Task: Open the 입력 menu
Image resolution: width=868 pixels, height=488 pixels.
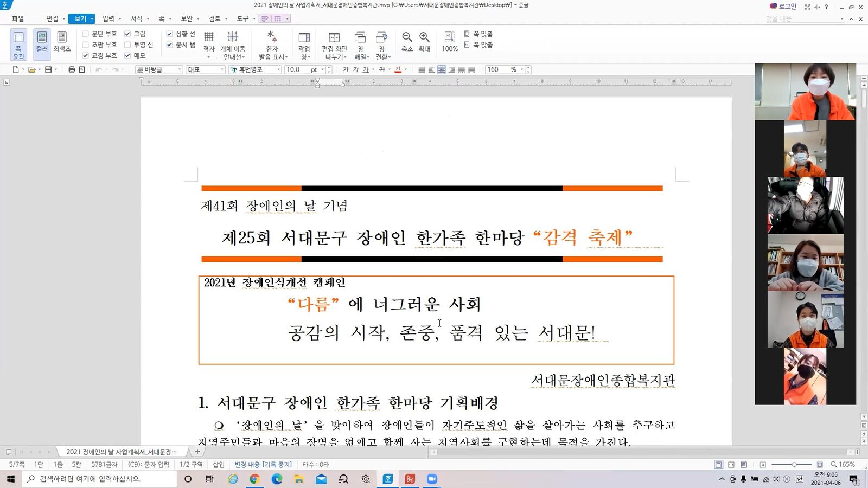Action: [x=108, y=18]
